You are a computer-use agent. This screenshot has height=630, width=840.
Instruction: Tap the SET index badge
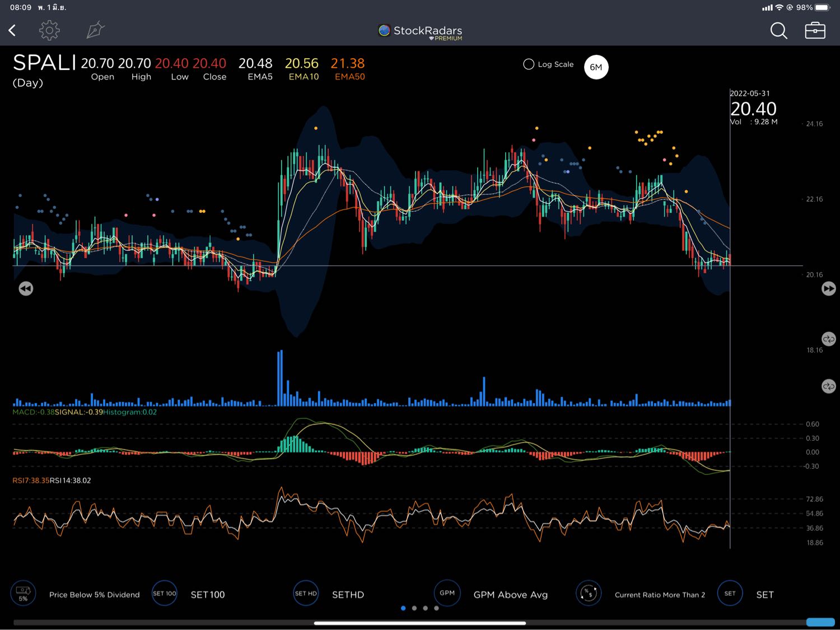730,594
